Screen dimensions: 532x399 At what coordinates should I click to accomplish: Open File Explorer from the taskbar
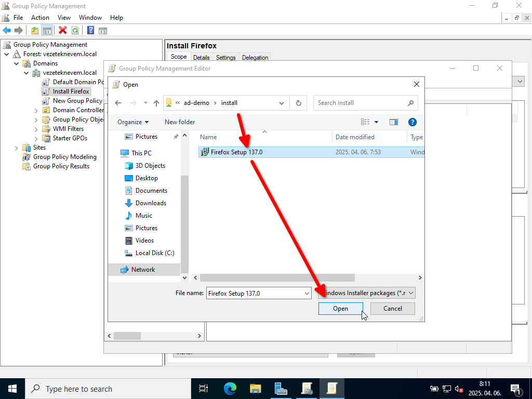click(x=256, y=389)
